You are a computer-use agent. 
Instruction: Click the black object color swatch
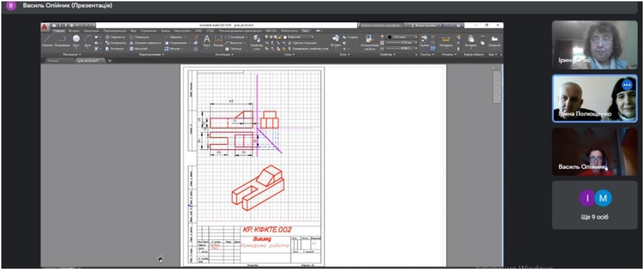[390, 37]
